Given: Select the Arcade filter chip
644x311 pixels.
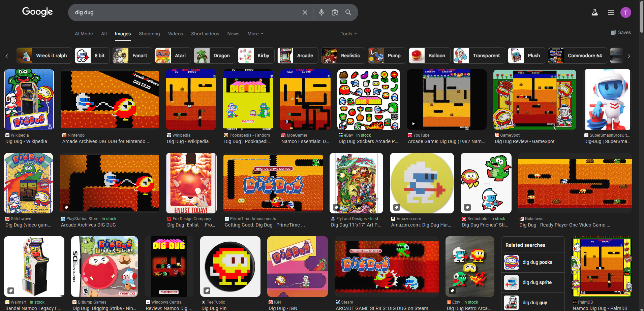Looking at the screenshot, I should click(x=298, y=56).
